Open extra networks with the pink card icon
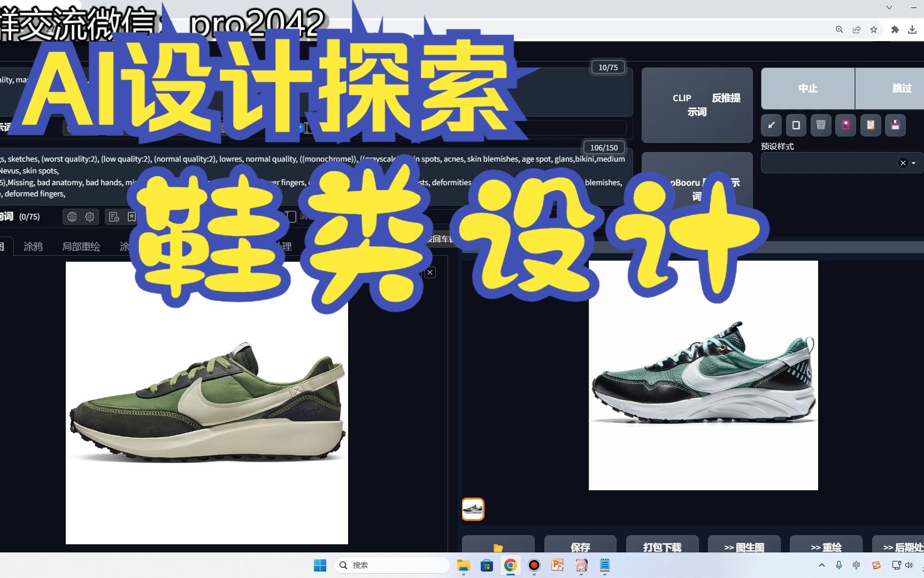 845,125
